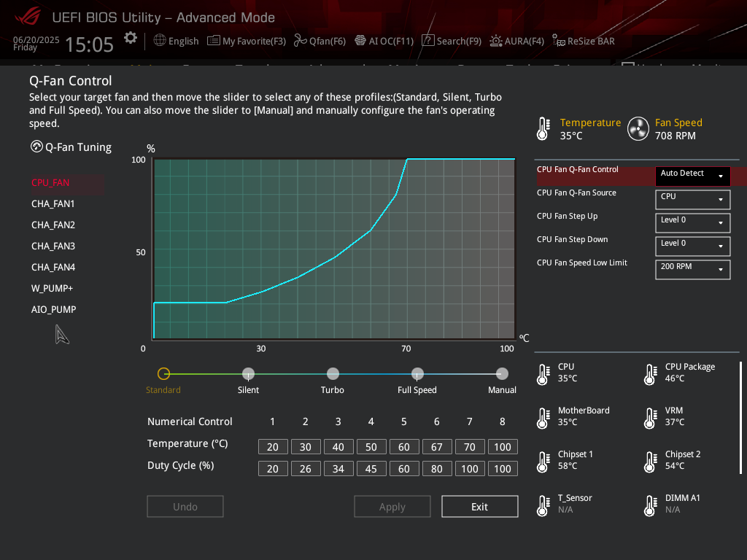Click the MotherBoard thermometer icon

(543, 418)
